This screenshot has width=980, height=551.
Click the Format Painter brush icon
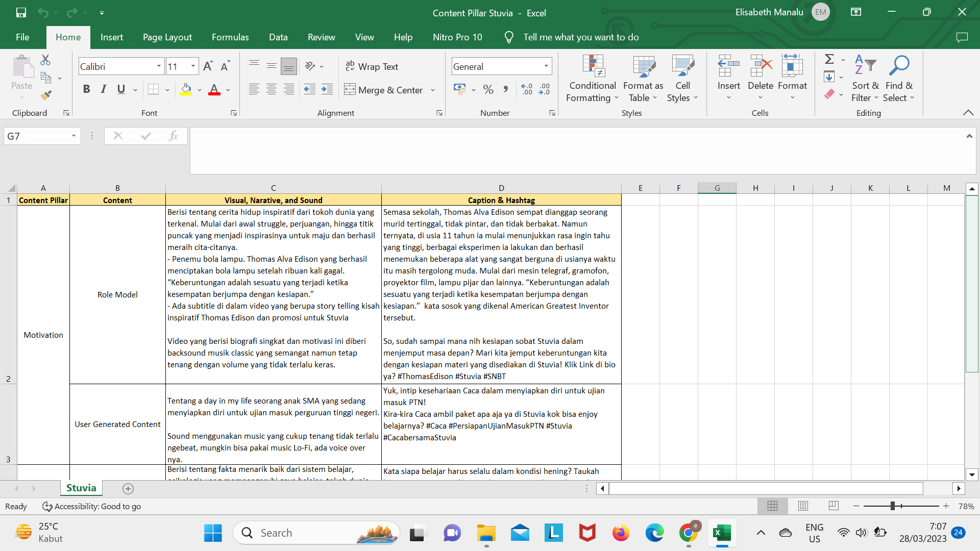click(46, 95)
